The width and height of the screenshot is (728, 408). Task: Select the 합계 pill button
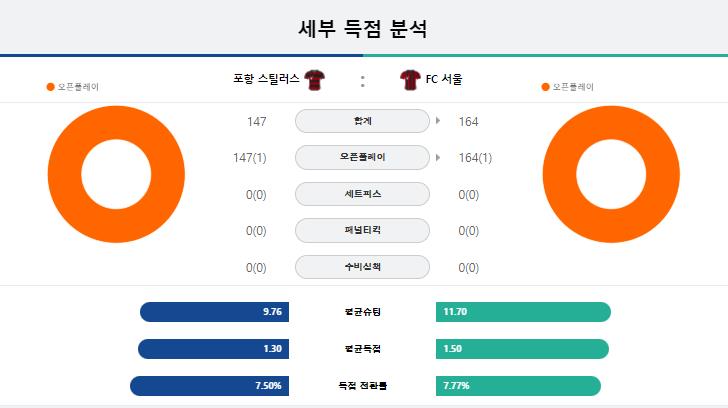362,121
